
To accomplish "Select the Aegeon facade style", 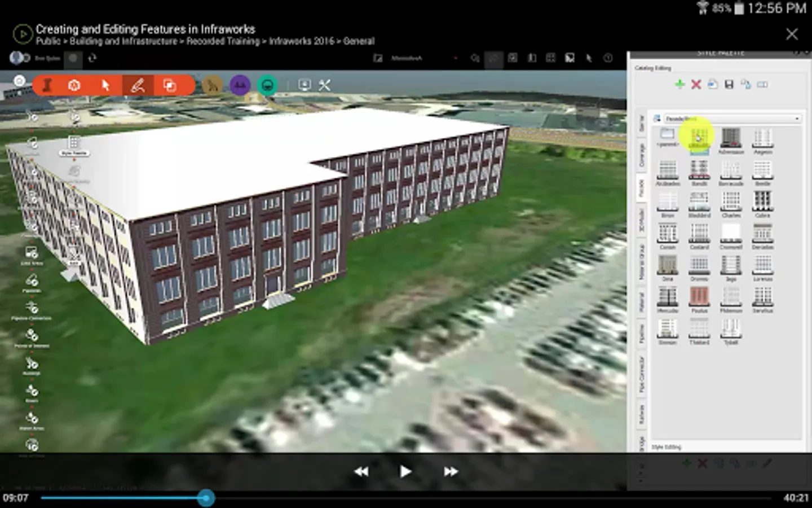I will click(x=763, y=141).
